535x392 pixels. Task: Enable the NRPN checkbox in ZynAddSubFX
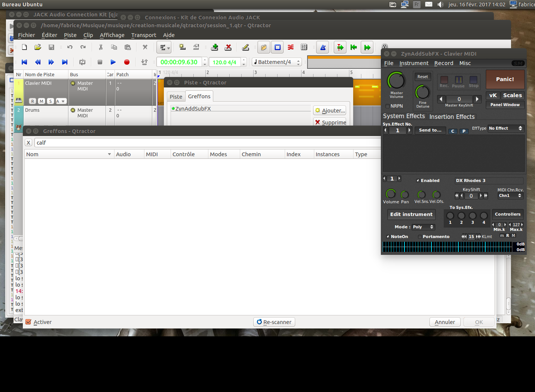coord(388,106)
